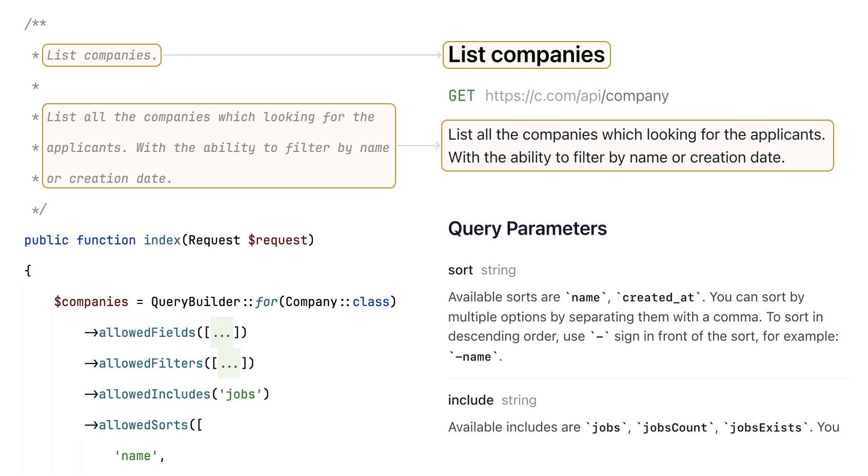Open the https://c.com/api/company endpoint URL
Image resolution: width=868 pixels, height=476 pixels.
click(577, 96)
